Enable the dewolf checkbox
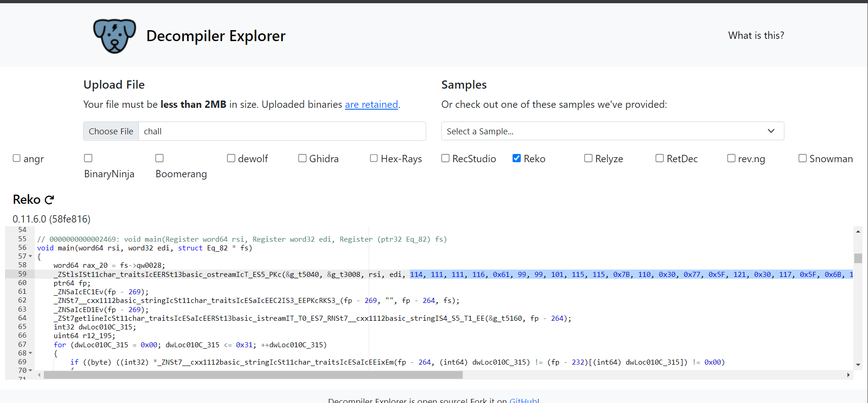Image resolution: width=868 pixels, height=403 pixels. point(231,158)
